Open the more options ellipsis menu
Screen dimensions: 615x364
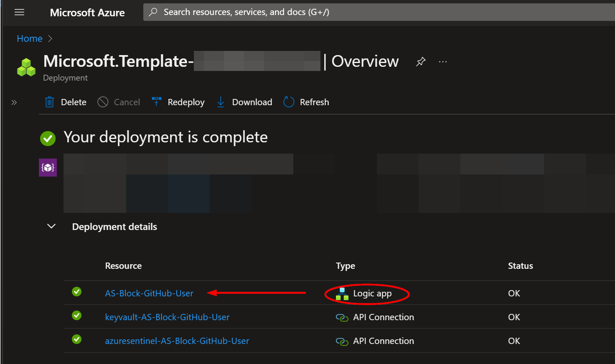coord(443,62)
